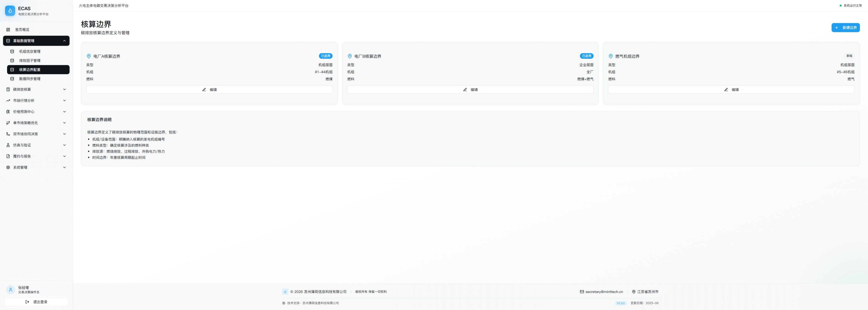Click the 退出登录 button
This screenshot has height=310, width=868.
click(36, 302)
